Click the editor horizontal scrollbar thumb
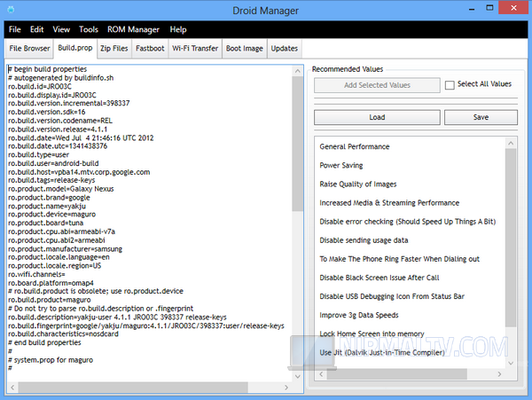Screen dimensions: 532x400 (133, 387)
